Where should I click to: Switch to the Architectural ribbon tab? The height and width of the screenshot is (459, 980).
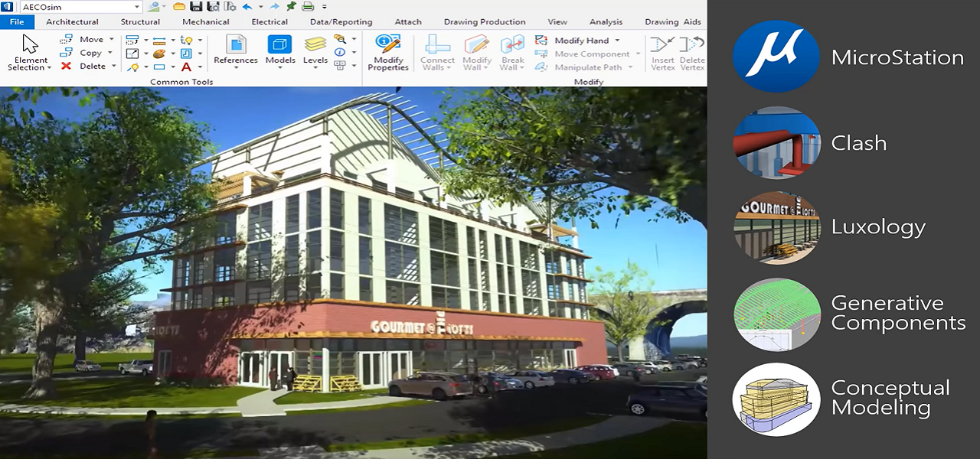tap(72, 22)
